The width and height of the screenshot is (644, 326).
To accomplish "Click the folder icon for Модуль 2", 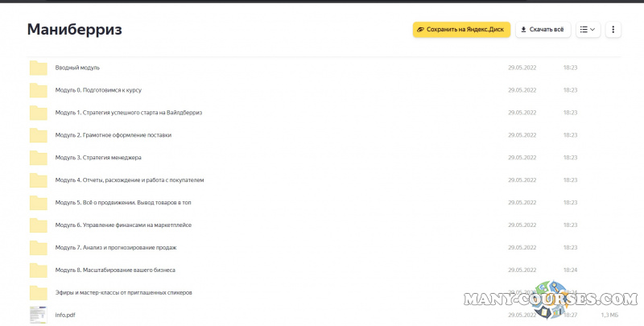I will point(38,135).
